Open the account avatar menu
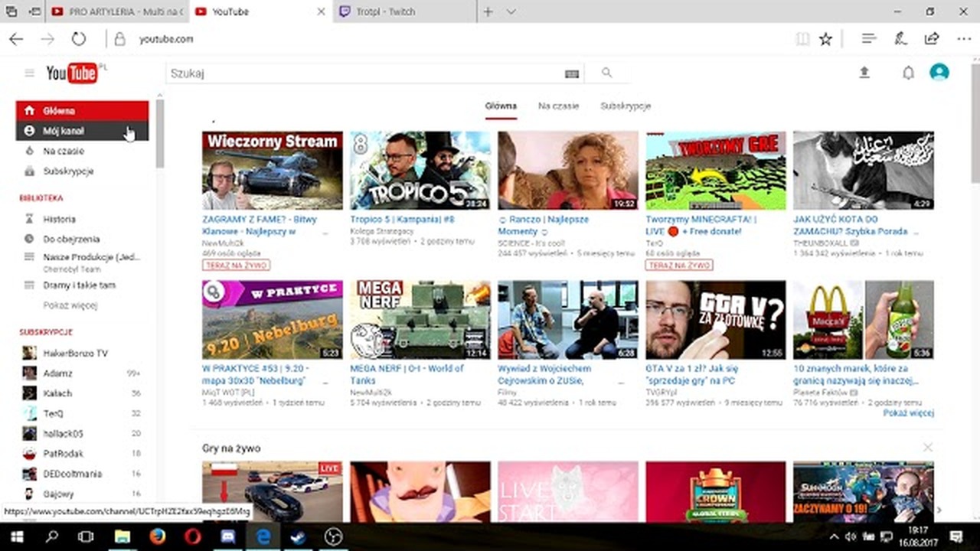Image resolution: width=980 pixels, height=551 pixels. (939, 73)
